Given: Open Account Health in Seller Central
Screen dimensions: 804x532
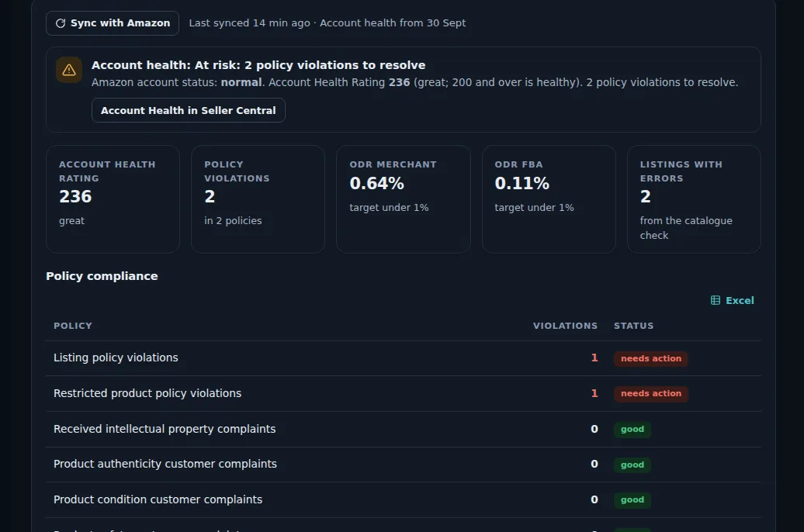Looking at the screenshot, I should tap(188, 110).
